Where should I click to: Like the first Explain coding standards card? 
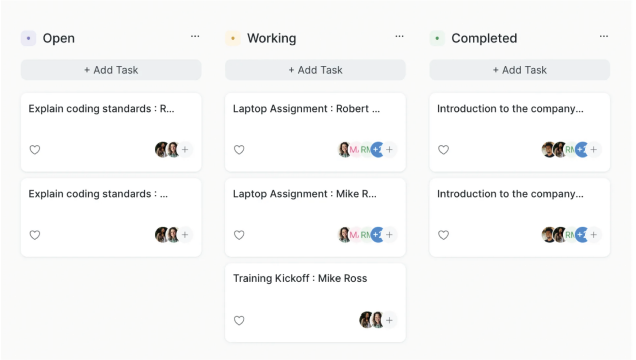pos(35,150)
